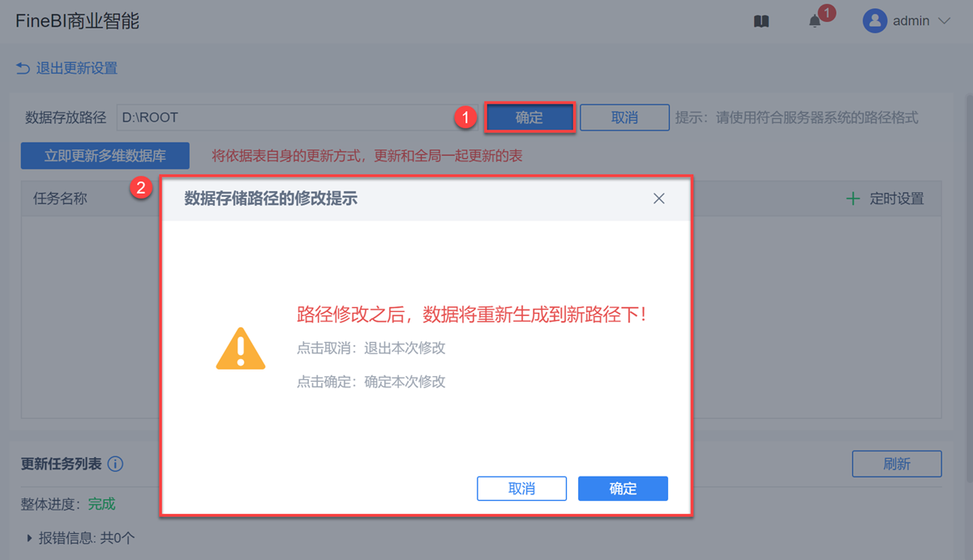Viewport: 973px width, 560px height.
Task: Close the 数据存储路径的修改提示 dialog
Action: pos(659,199)
